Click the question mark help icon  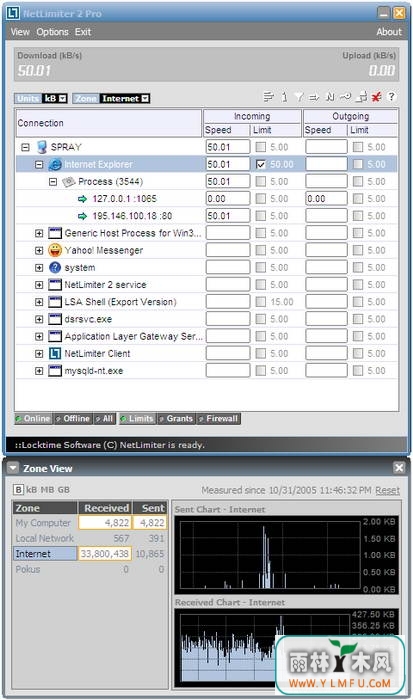pyautogui.click(x=391, y=96)
